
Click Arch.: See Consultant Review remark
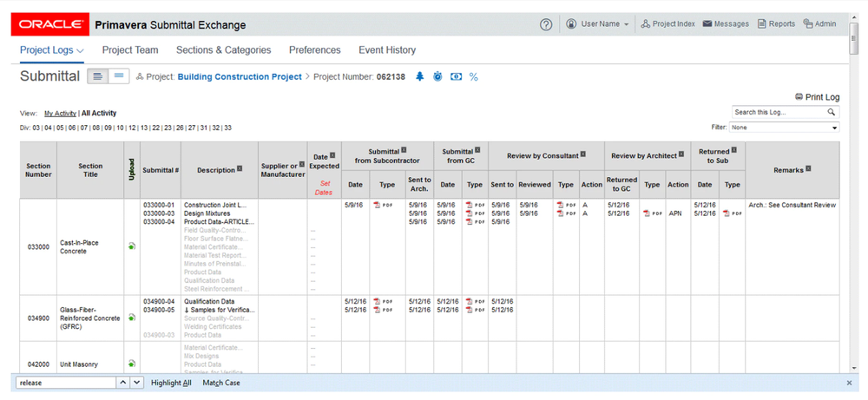[792, 206]
